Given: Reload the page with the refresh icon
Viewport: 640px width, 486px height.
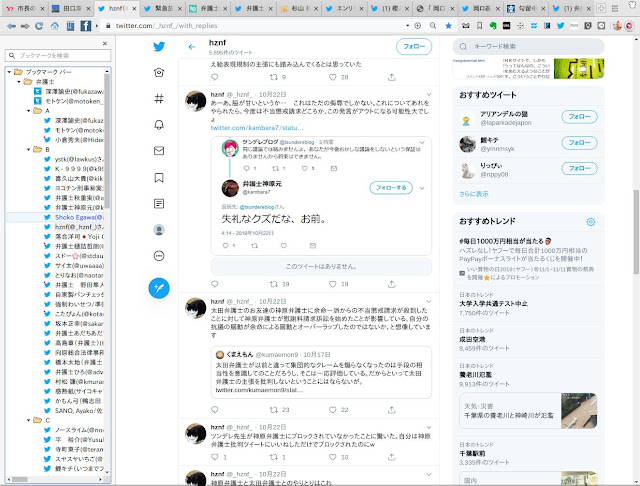Looking at the screenshot, I should 39,26.
